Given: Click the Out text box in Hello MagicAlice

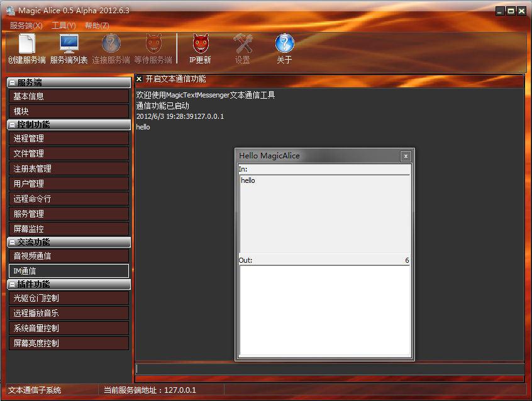Looking at the screenshot, I should (x=324, y=310).
